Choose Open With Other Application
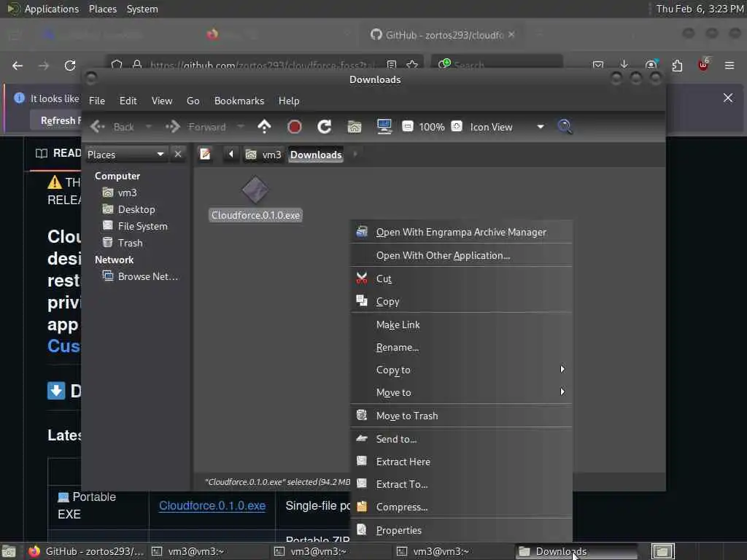Image resolution: width=747 pixels, height=560 pixels. tap(461, 256)
